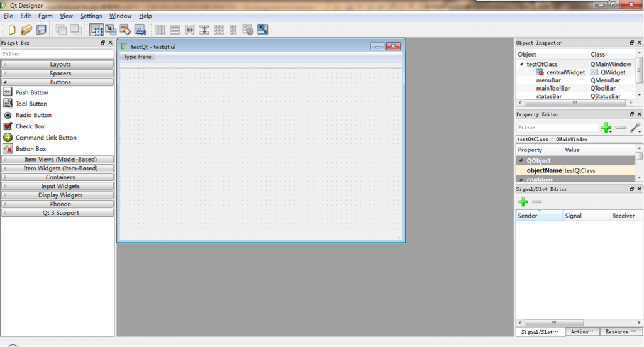Apply Lay Out in a Form Layout icon

click(x=233, y=30)
